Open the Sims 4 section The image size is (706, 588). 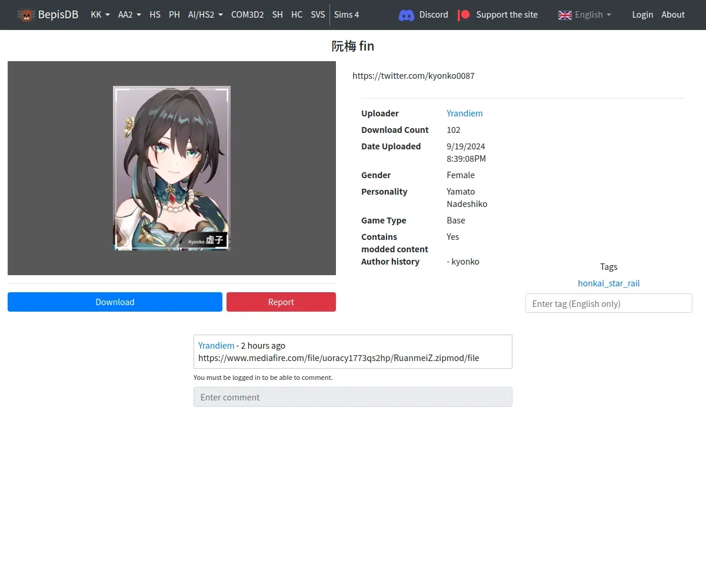coord(347,15)
